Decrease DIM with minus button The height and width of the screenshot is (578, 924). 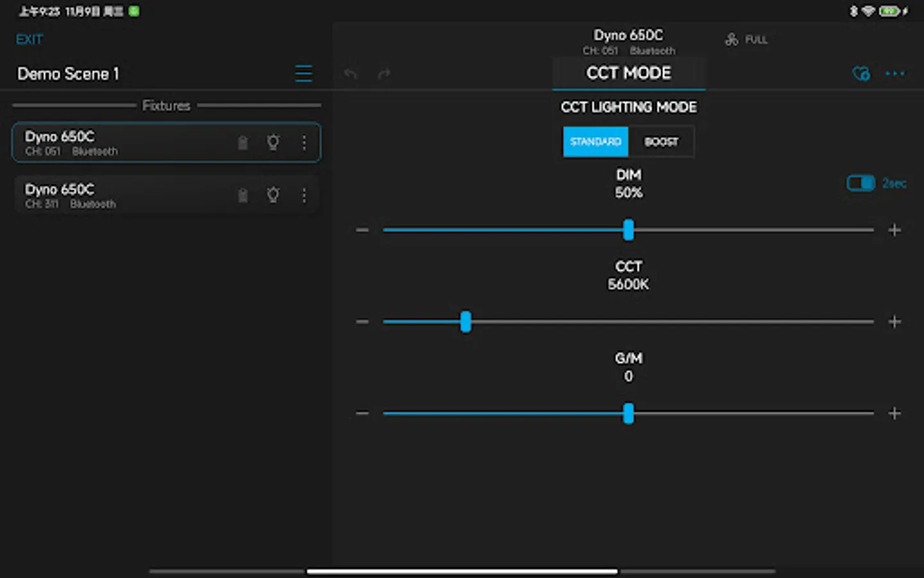point(363,230)
